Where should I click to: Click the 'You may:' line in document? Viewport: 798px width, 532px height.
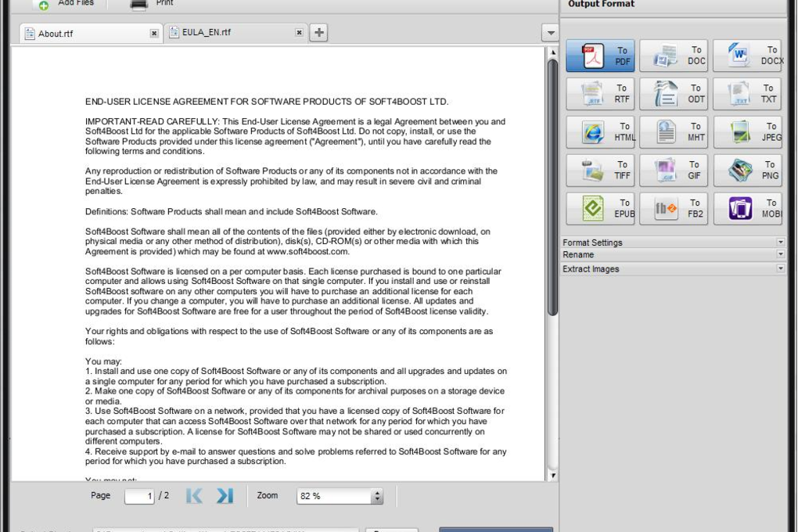104,361
